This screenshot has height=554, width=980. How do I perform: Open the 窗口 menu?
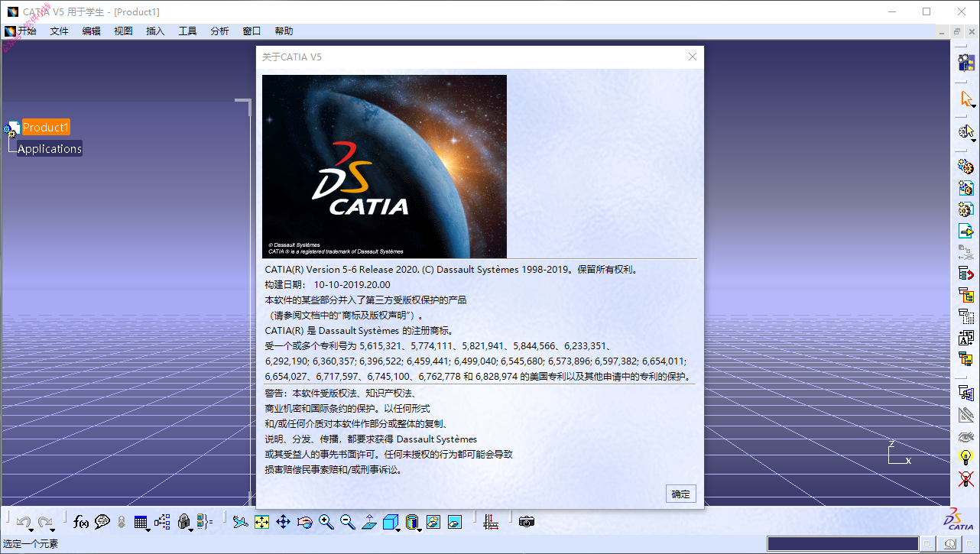pos(252,31)
